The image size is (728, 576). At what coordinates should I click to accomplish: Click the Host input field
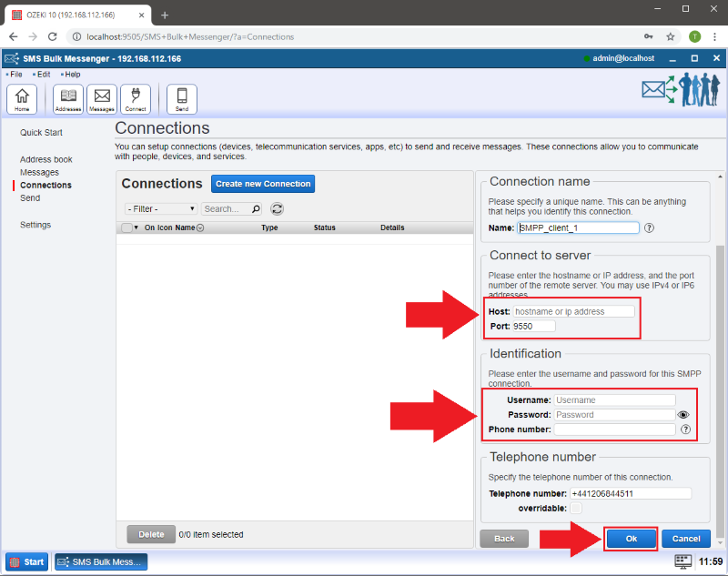(573, 311)
